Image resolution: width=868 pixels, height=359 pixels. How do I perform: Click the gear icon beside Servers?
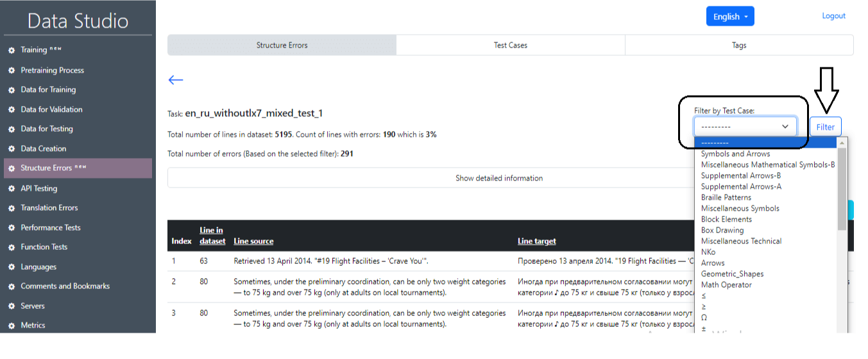coord(12,306)
